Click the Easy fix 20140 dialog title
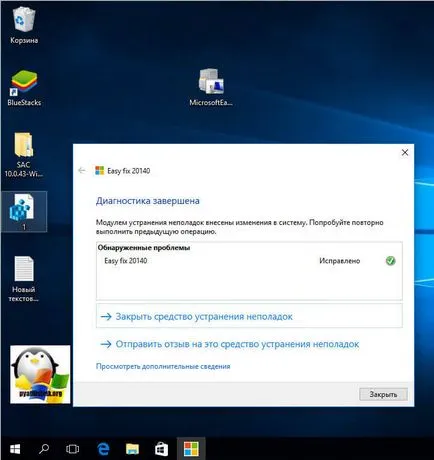The height and width of the screenshot is (460, 434). 129,171
